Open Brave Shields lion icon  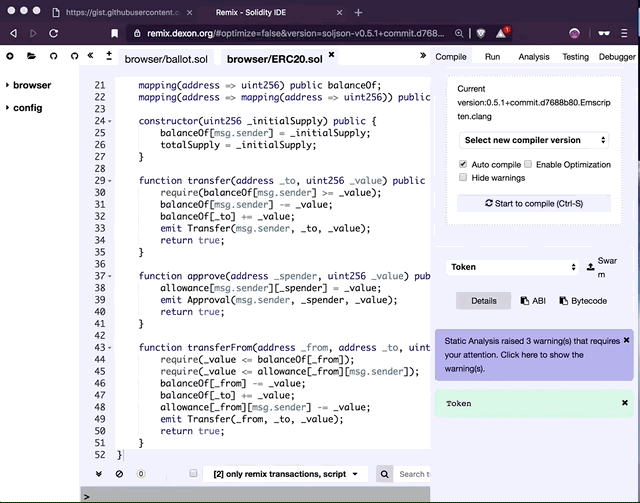(x=481, y=33)
